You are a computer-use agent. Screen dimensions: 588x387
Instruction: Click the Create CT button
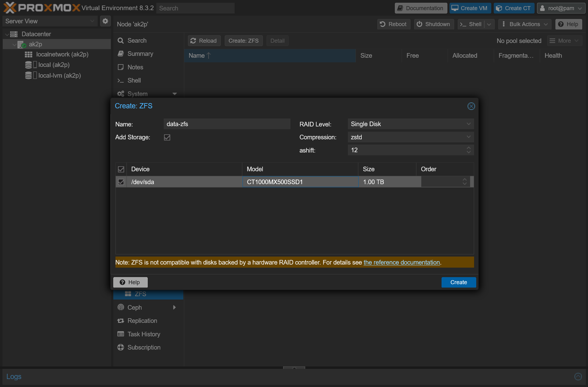click(x=514, y=8)
